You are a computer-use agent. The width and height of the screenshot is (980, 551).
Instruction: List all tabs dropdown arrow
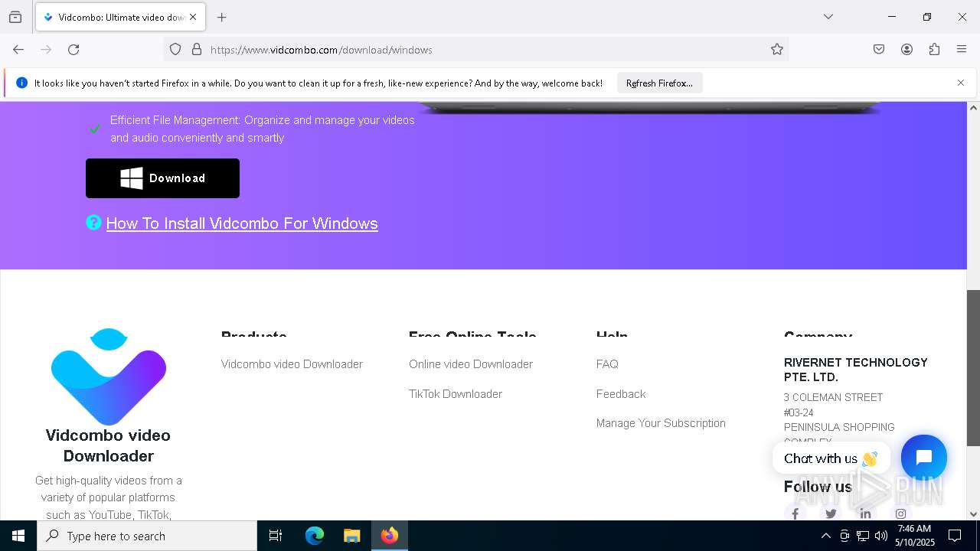pyautogui.click(x=828, y=17)
